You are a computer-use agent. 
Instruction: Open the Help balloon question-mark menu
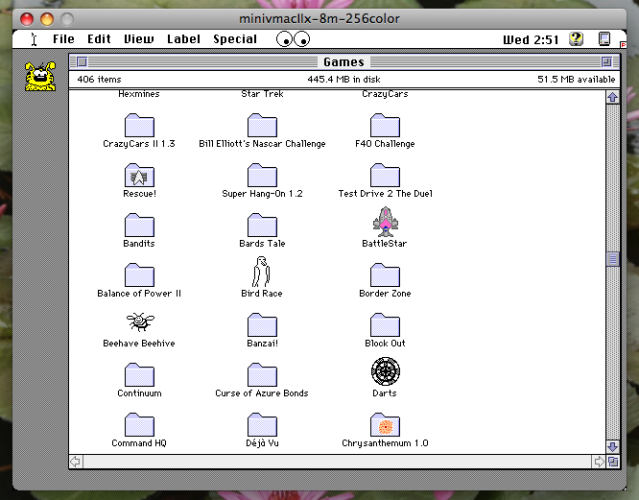point(576,39)
